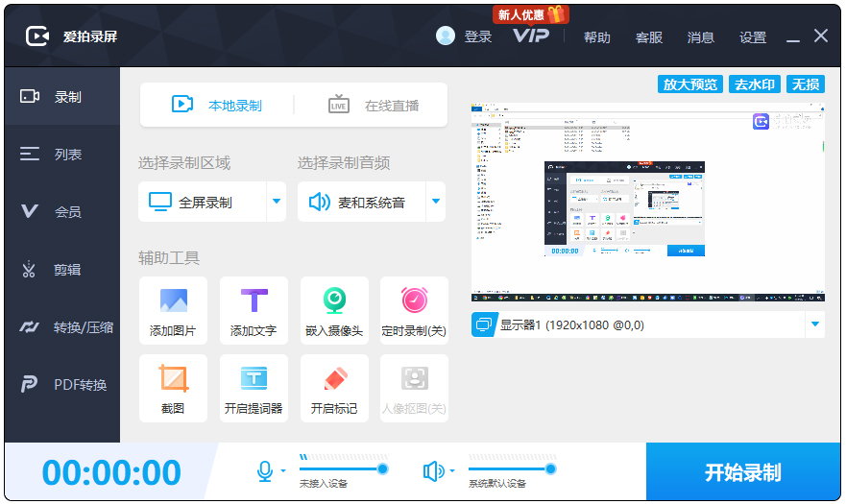Click the 去水印 button
The width and height of the screenshot is (846, 504).
[754, 84]
